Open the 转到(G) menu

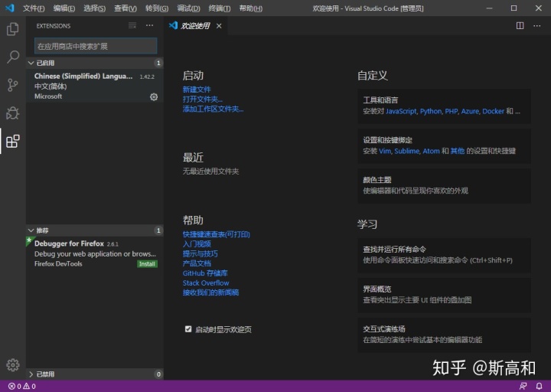(157, 8)
